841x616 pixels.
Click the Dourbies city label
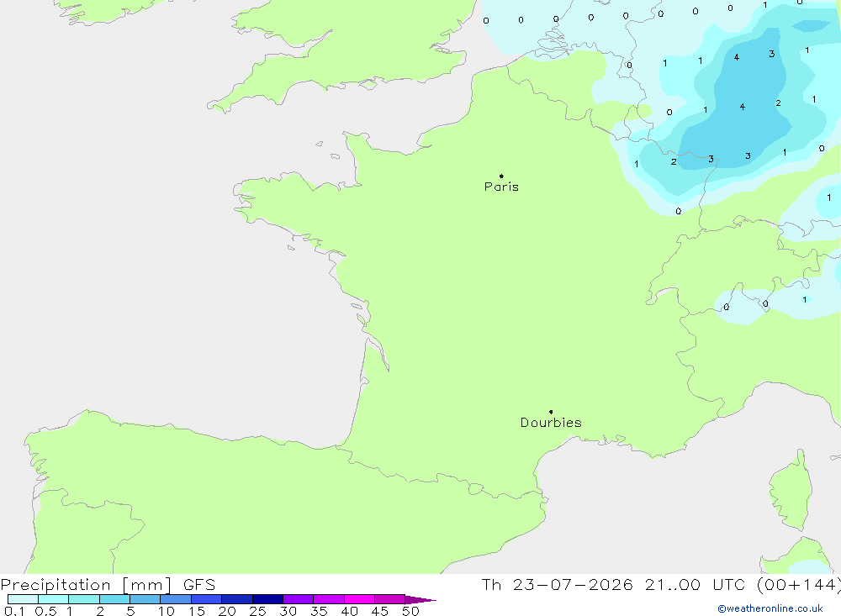(x=551, y=423)
